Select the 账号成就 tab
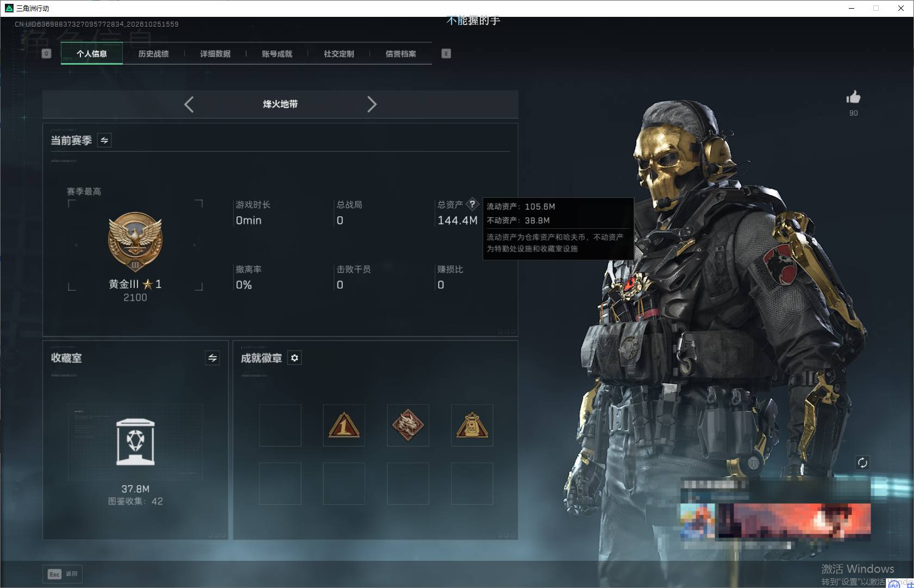Screen dimensions: 914x588 [x=277, y=53]
